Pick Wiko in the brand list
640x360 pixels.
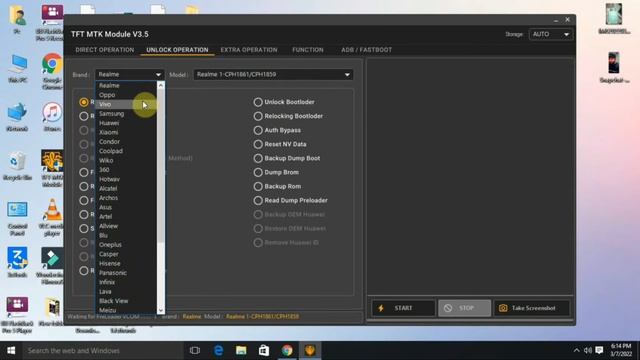tap(126, 161)
